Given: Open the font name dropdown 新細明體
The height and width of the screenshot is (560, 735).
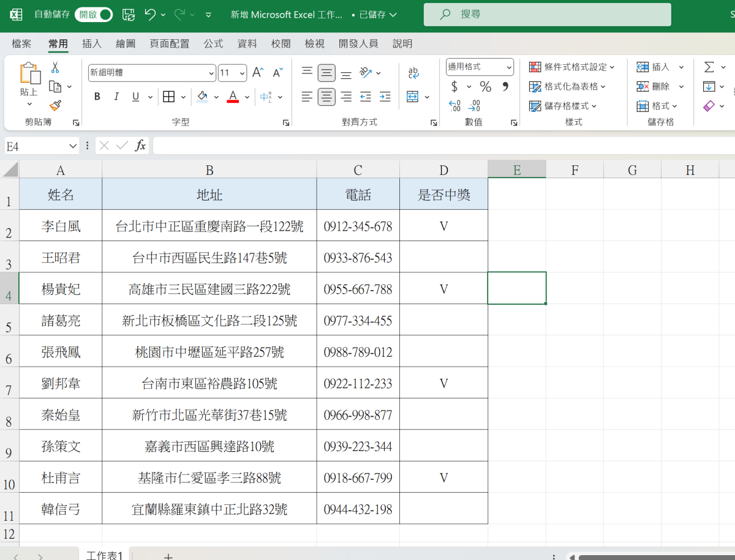Looking at the screenshot, I should pyautogui.click(x=212, y=73).
